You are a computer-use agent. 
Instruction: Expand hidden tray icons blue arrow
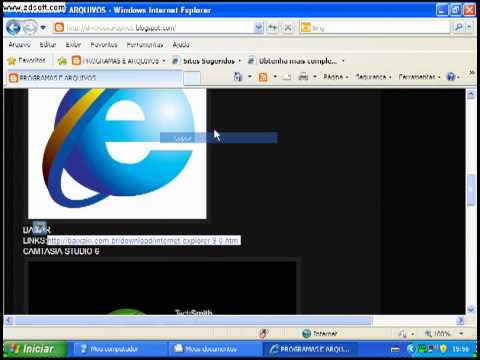[x=411, y=349]
